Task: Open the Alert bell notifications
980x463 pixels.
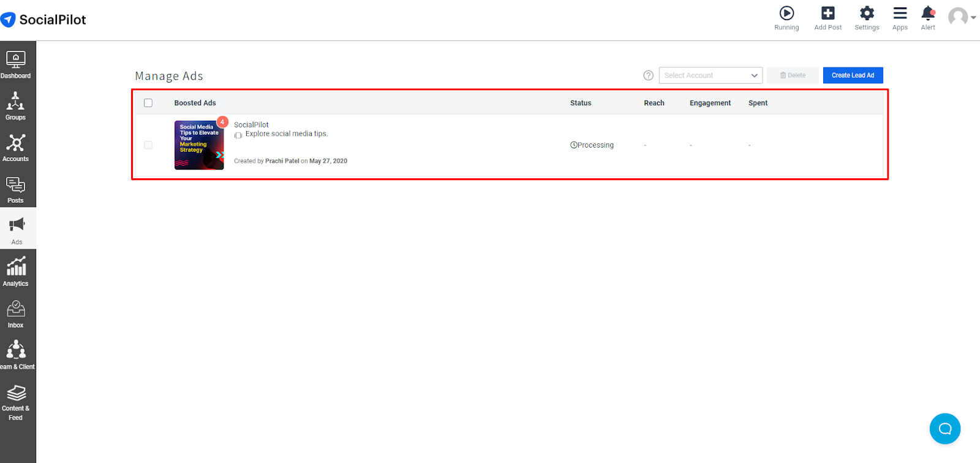Action: click(928, 13)
